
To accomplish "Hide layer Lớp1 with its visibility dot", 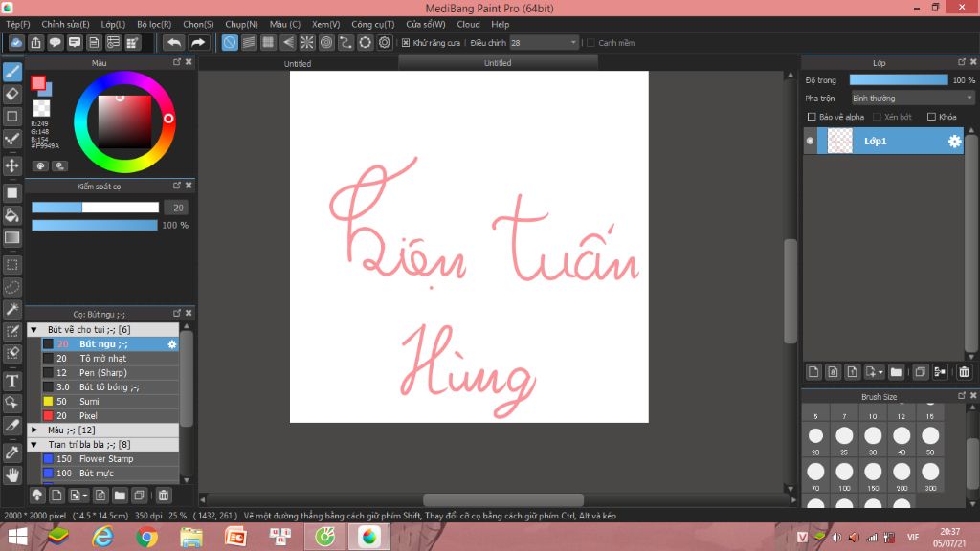I will pyautogui.click(x=810, y=142).
